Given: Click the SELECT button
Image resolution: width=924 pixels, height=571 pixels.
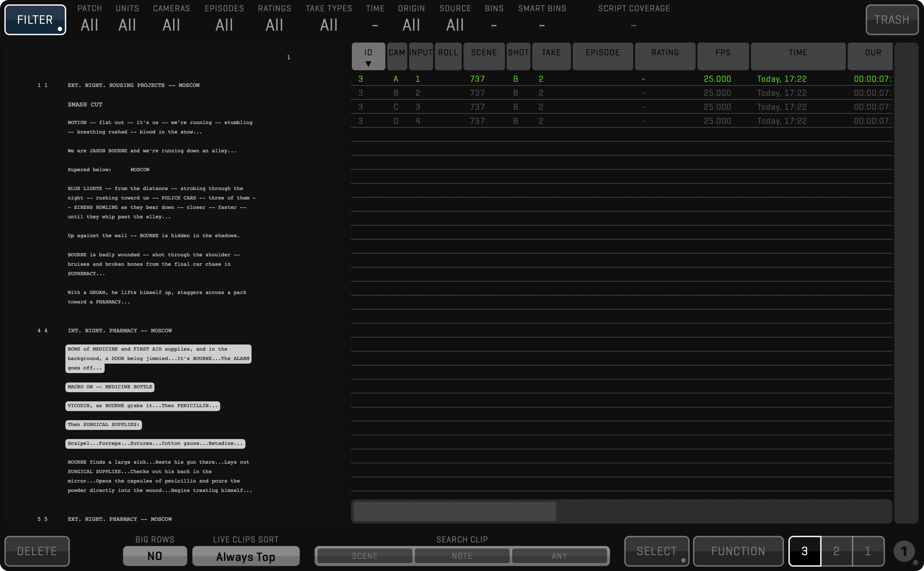Looking at the screenshot, I should 656,551.
